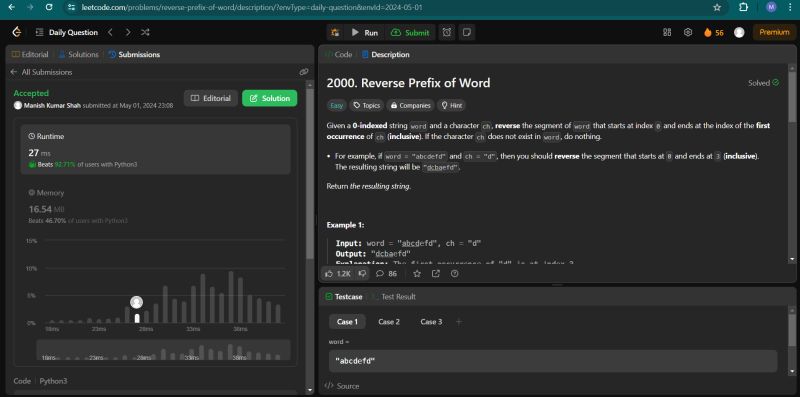
Task: Reveal the Hint
Action: coord(452,105)
